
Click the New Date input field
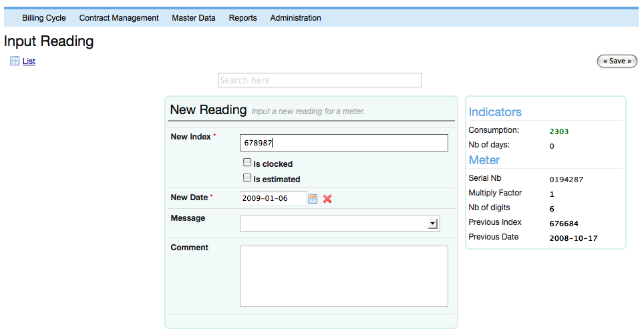pyautogui.click(x=273, y=198)
